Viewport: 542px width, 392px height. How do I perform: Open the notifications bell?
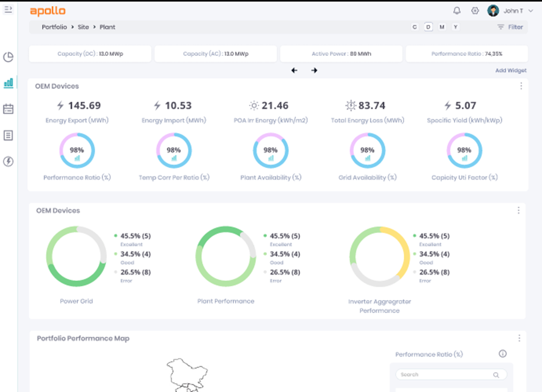point(457,11)
